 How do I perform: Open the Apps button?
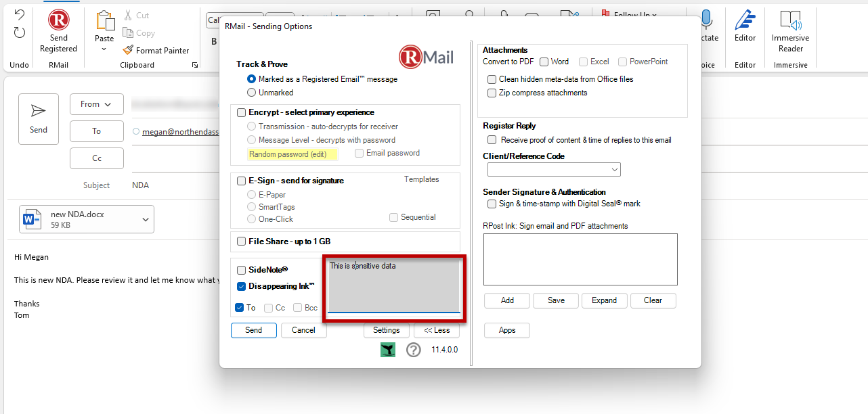(x=507, y=330)
